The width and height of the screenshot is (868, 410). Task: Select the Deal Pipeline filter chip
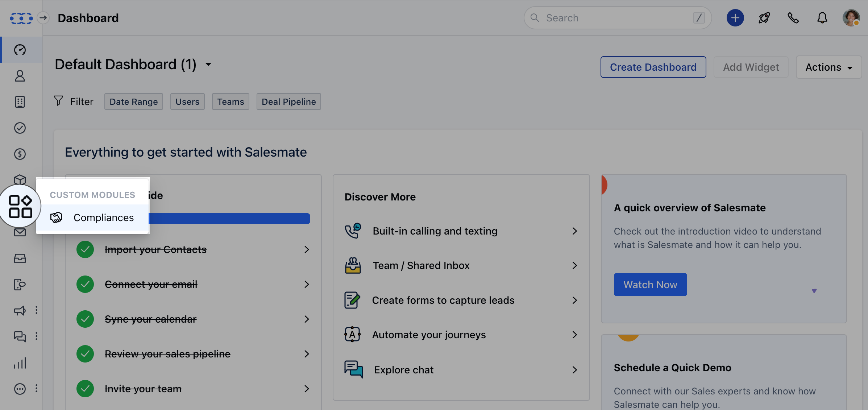coord(289,102)
